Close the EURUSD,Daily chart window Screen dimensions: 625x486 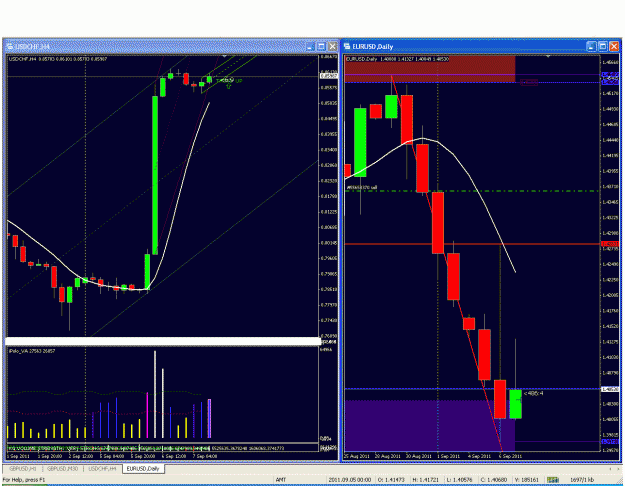click(614, 47)
